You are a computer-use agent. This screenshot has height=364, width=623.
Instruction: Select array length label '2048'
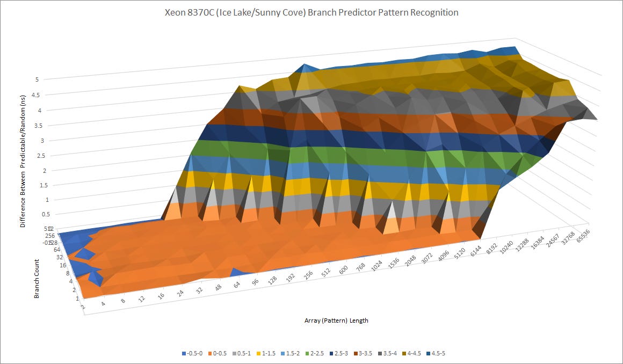(410, 261)
